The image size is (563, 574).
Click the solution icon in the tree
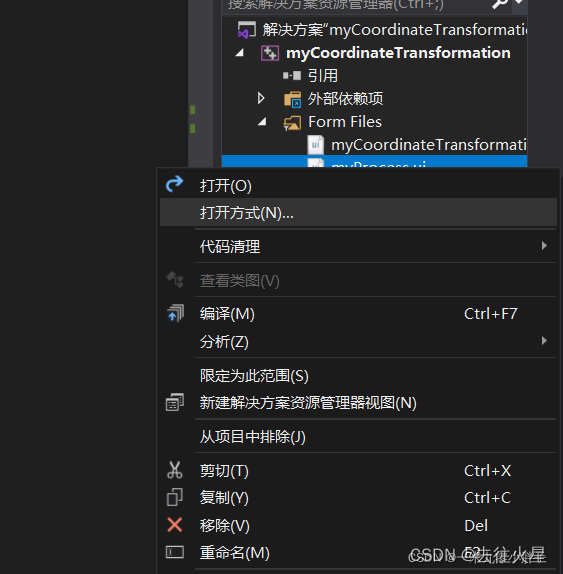[x=247, y=30]
